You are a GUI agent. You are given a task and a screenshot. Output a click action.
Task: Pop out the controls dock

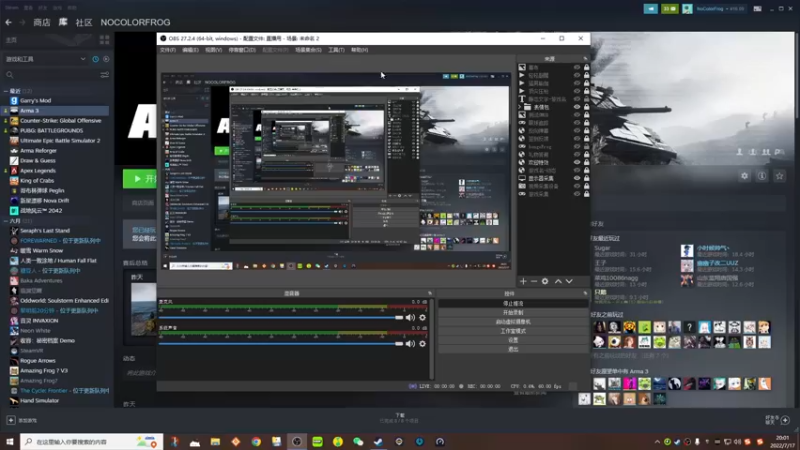(585, 293)
